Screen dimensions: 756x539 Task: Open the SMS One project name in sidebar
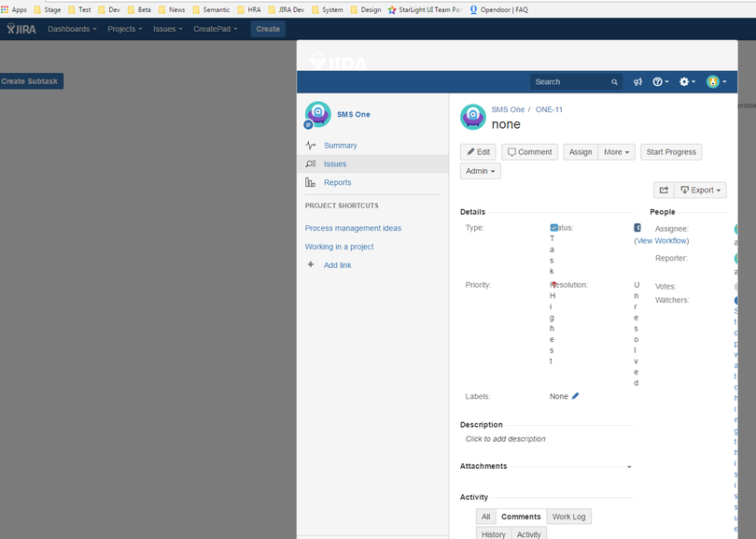(354, 114)
